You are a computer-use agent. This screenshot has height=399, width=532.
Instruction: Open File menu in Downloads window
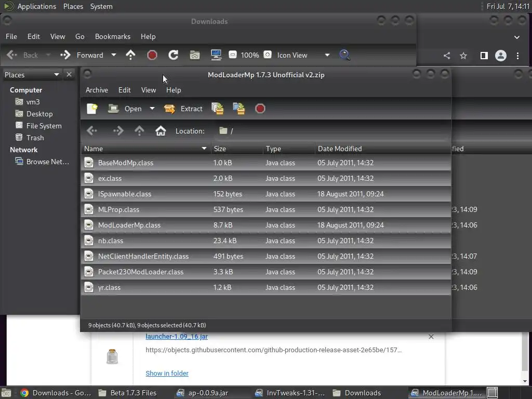point(11,37)
